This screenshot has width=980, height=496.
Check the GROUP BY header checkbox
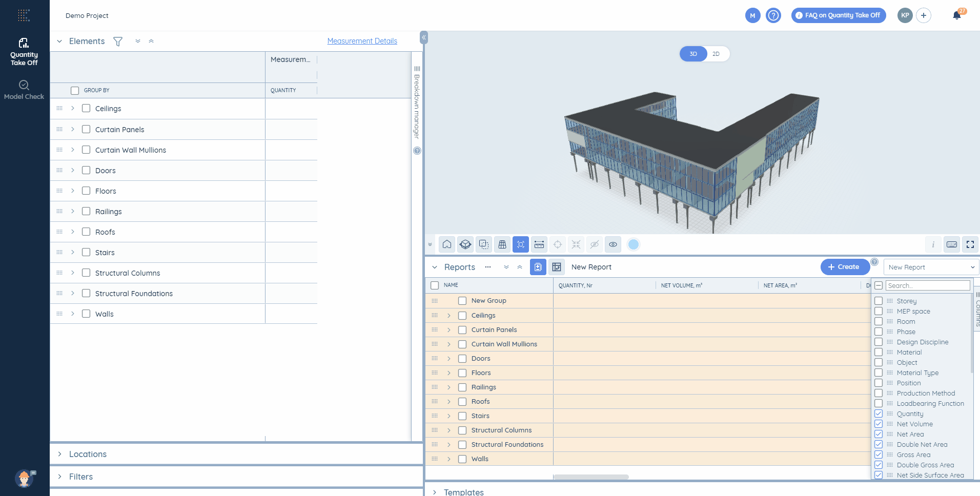pyautogui.click(x=75, y=90)
